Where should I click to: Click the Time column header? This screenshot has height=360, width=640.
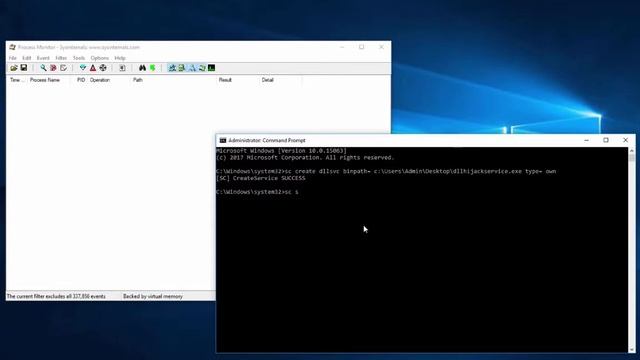pyautogui.click(x=16, y=80)
